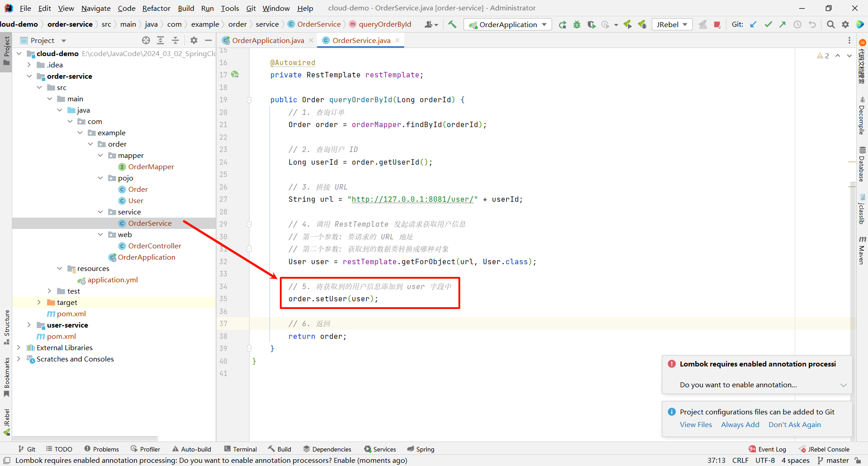Expand all icon in Project panel
Viewport: 868px width, 466px height.
(160, 40)
